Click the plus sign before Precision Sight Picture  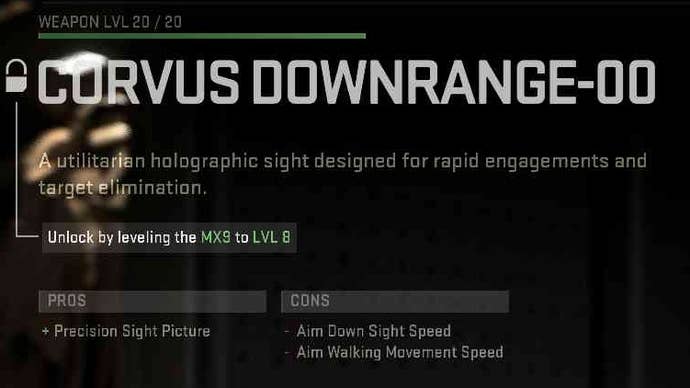[x=45, y=331]
